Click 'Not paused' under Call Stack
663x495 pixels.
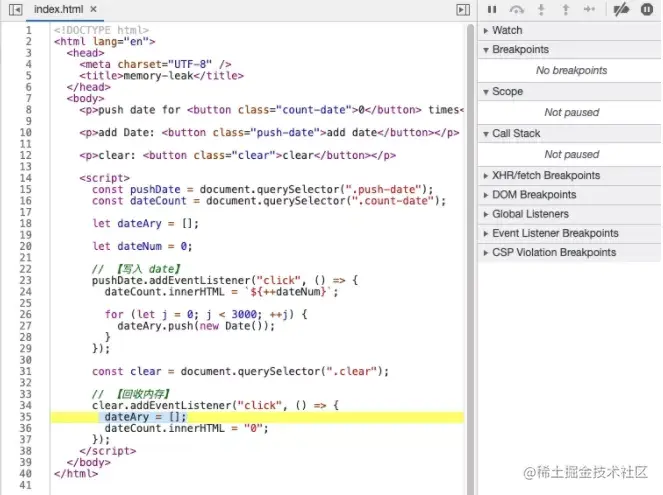coord(571,154)
